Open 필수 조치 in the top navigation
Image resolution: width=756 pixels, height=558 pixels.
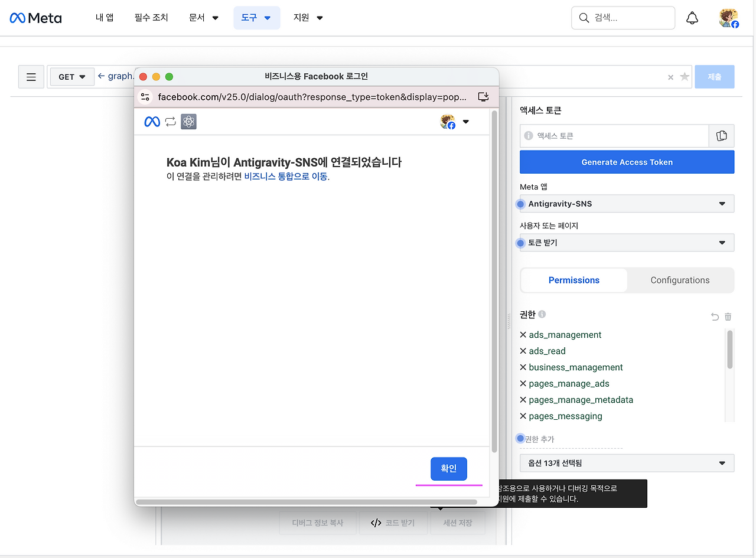pyautogui.click(x=151, y=18)
